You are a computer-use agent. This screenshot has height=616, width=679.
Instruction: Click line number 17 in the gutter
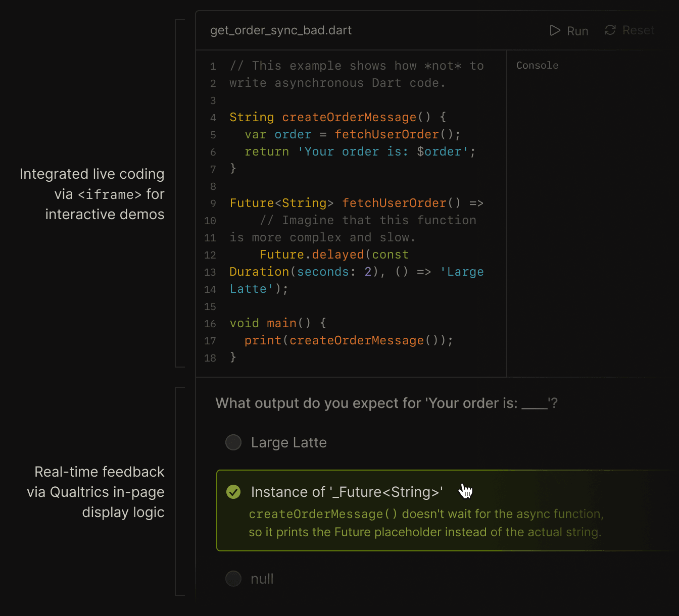pyautogui.click(x=210, y=341)
